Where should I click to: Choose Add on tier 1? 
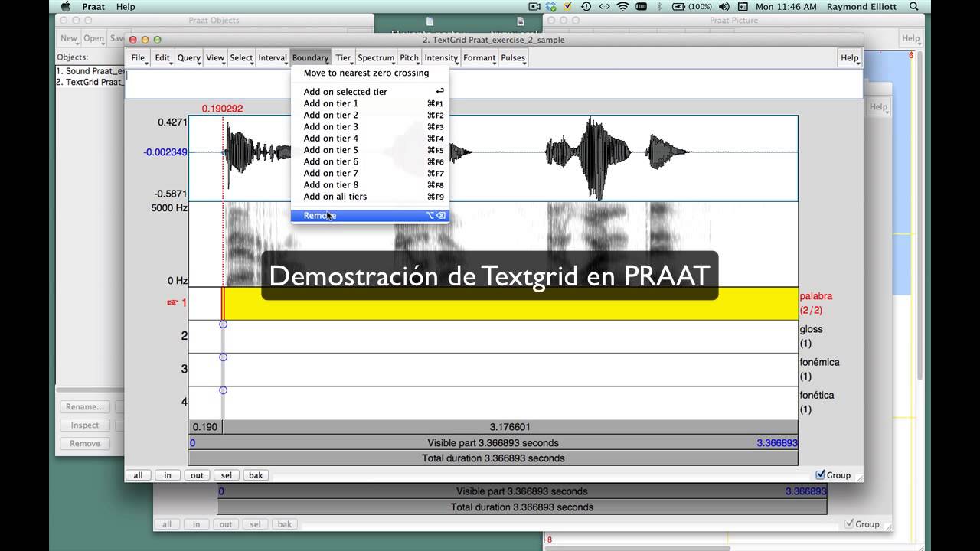[370, 103]
